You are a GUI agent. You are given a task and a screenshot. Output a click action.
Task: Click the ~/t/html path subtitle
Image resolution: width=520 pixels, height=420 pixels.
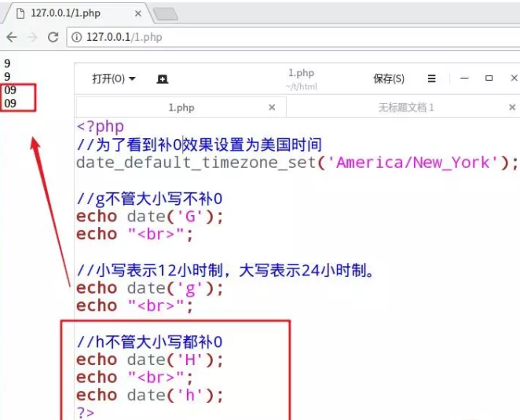coord(301,86)
